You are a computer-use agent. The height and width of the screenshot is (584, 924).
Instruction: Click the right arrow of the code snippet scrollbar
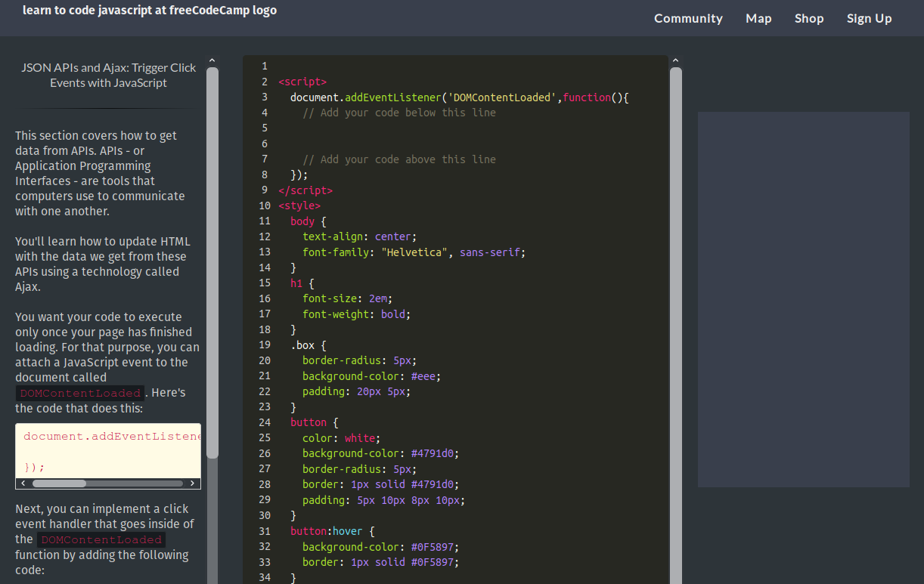[x=193, y=483]
